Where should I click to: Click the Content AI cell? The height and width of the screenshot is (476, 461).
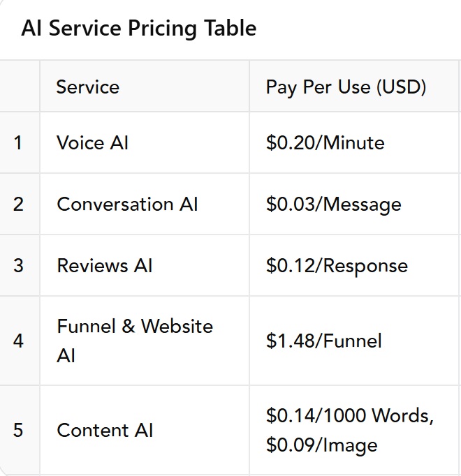point(145,430)
